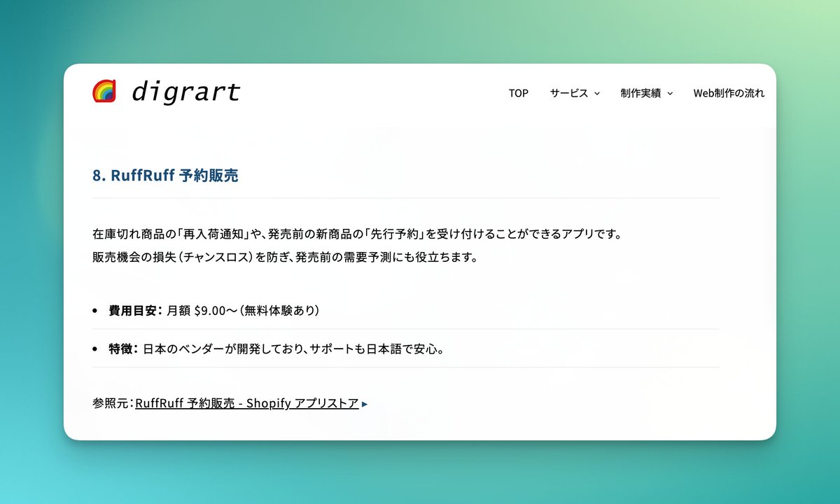Select the digrart wordmark in the header
This screenshot has height=504, width=840.
click(x=185, y=92)
